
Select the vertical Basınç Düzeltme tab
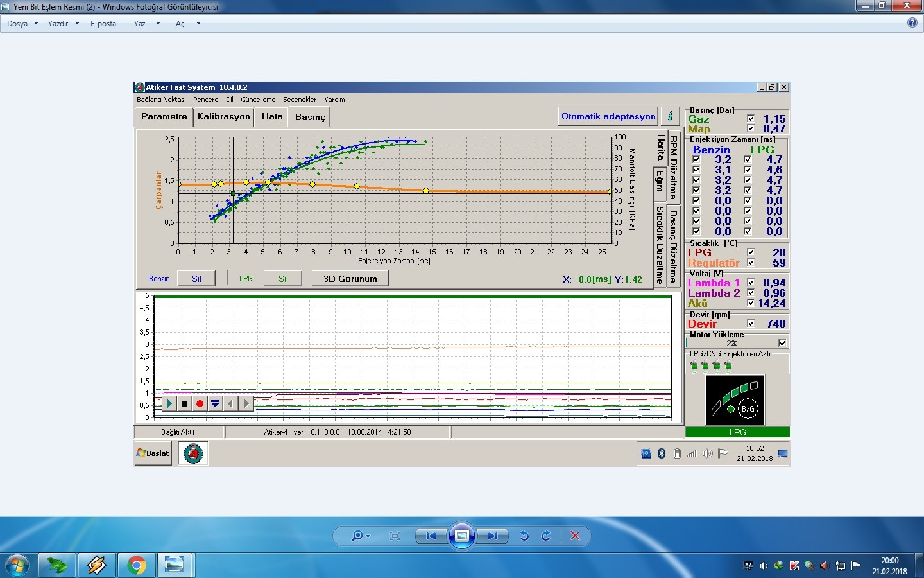(673, 247)
